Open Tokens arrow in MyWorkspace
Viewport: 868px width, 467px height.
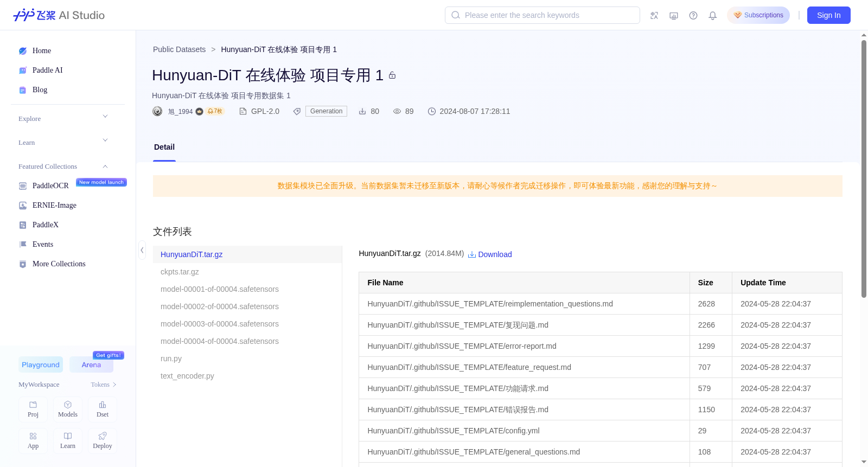(x=114, y=385)
